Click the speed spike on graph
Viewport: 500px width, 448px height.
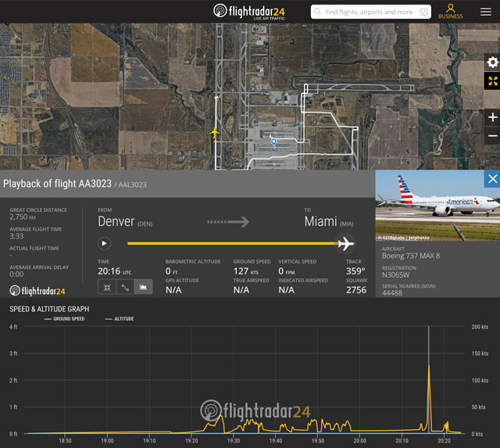pyautogui.click(x=428, y=366)
